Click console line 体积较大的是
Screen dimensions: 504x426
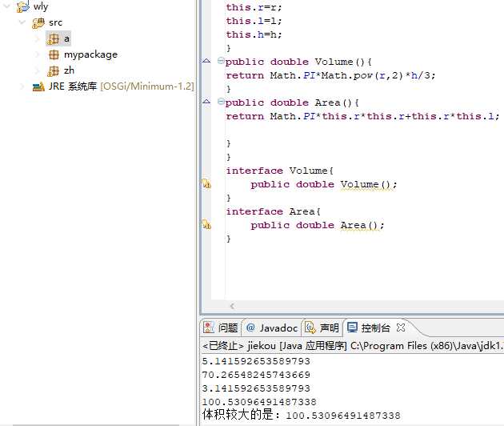[x=302, y=415]
